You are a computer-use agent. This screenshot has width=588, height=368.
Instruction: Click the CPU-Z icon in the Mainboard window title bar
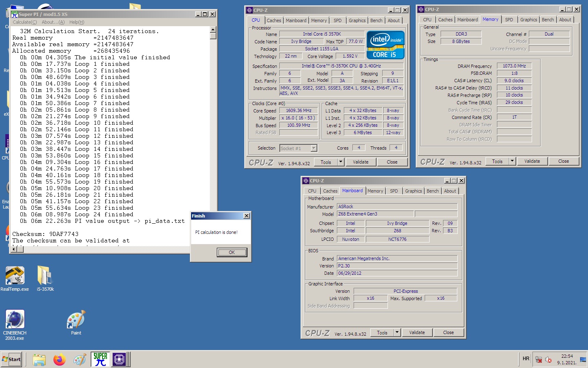(306, 181)
